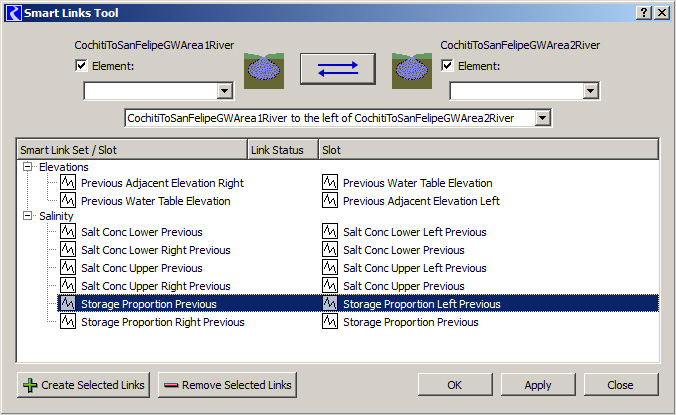Uncheck the right Element checkbox
This screenshot has width=676, height=415.
point(448,66)
